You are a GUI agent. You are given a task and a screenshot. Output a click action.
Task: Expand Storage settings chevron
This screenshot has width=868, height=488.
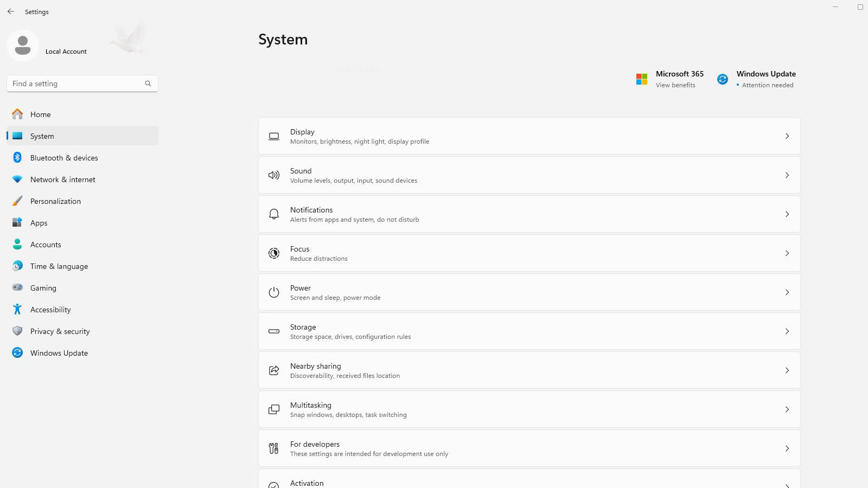[x=787, y=331]
